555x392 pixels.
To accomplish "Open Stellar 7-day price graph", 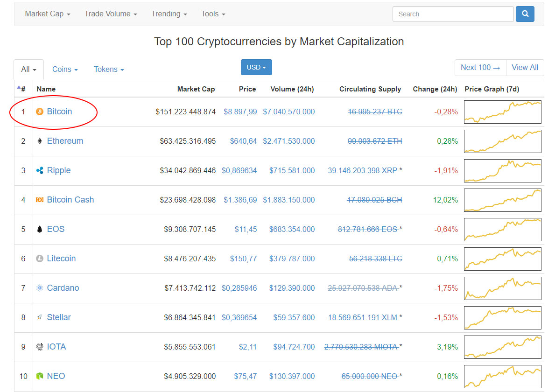I will point(503,317).
